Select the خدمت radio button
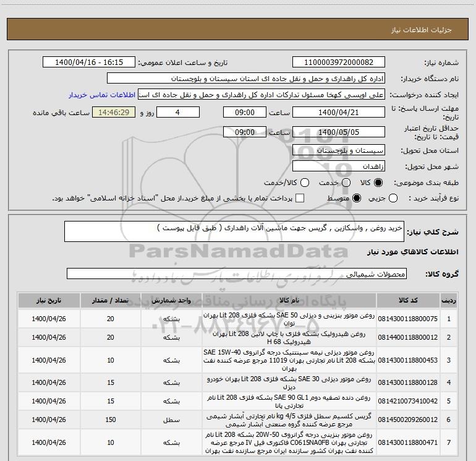Screen dimensions: 476x461 click(x=346, y=183)
